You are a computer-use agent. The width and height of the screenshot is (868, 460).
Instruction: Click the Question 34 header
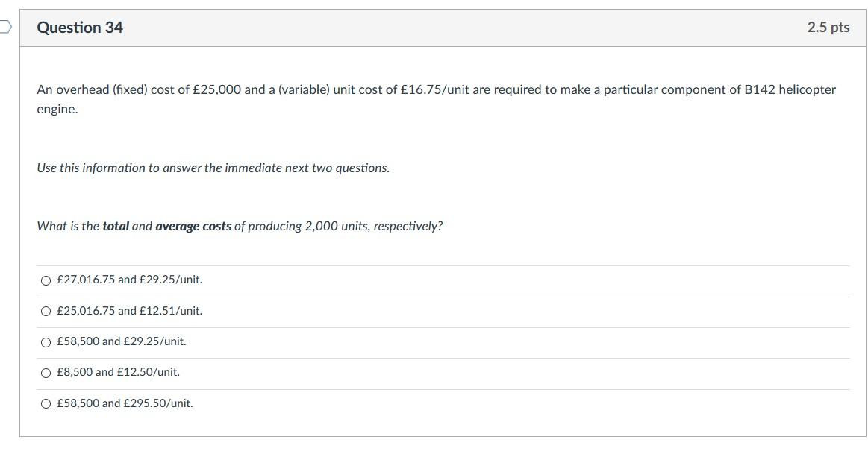pyautogui.click(x=80, y=28)
